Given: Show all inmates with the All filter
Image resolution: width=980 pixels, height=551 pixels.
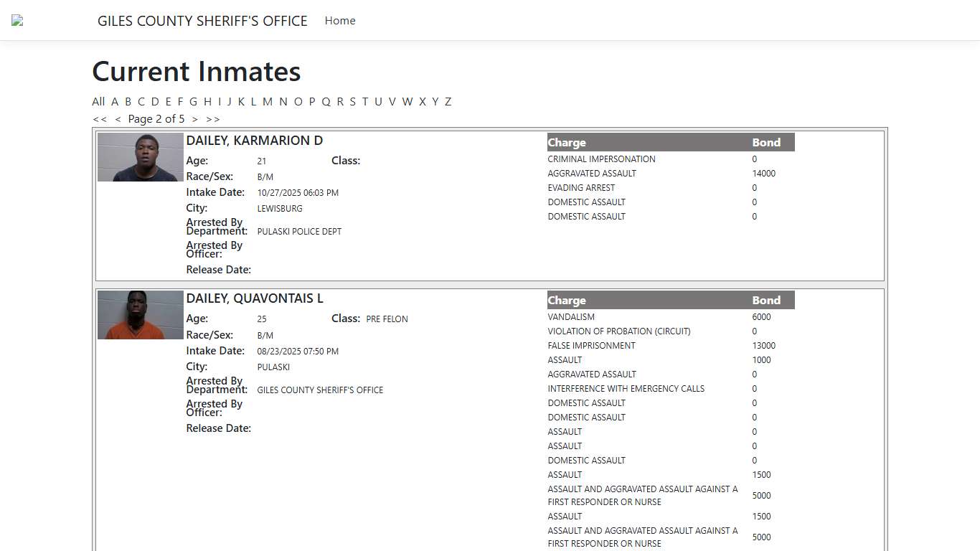Looking at the screenshot, I should pyautogui.click(x=98, y=101).
